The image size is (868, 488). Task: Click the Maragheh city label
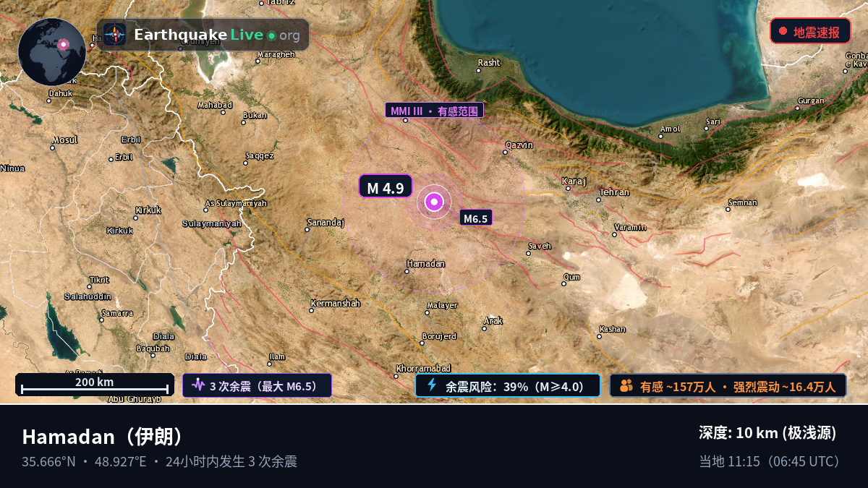click(x=276, y=54)
